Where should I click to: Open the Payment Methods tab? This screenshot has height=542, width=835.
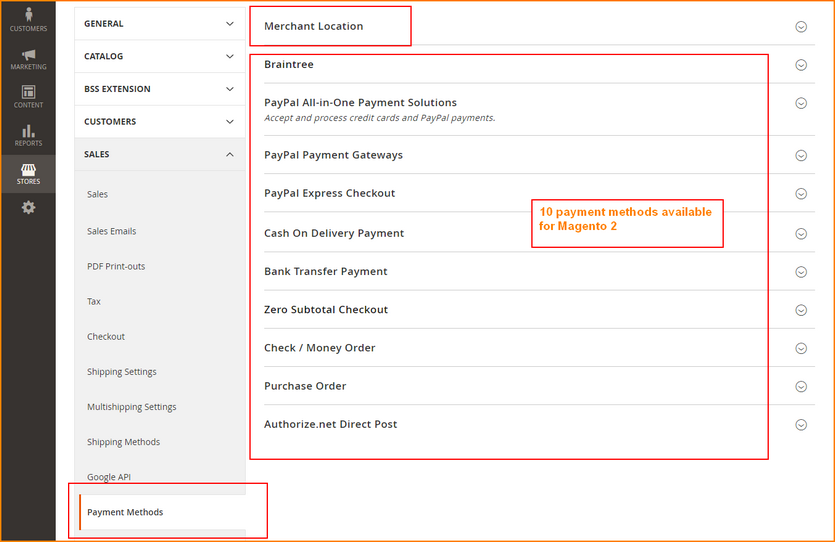click(125, 512)
